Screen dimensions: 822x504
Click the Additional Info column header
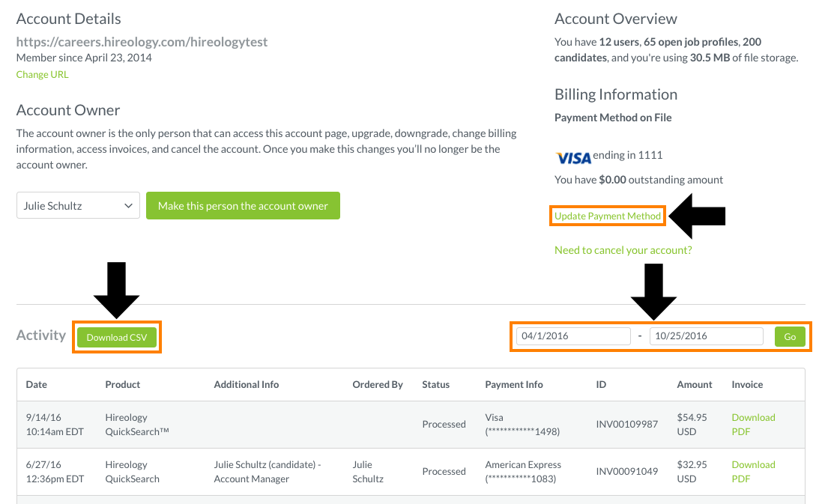247,384
